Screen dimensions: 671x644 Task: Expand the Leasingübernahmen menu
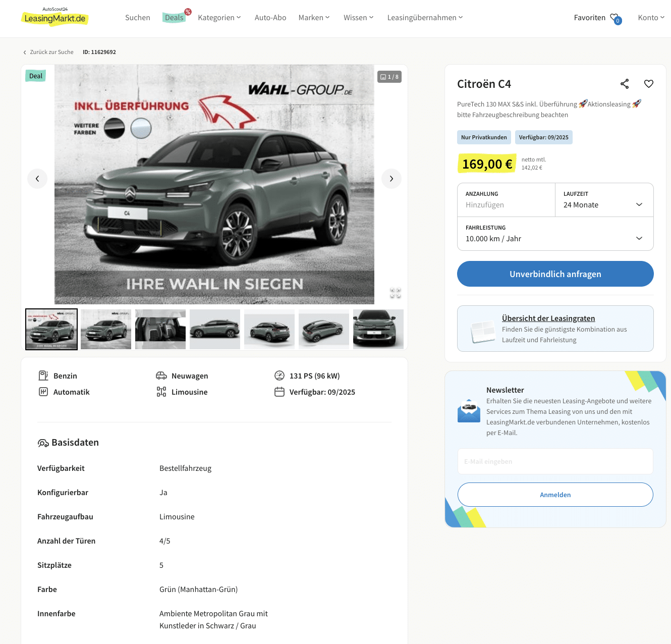pos(425,18)
